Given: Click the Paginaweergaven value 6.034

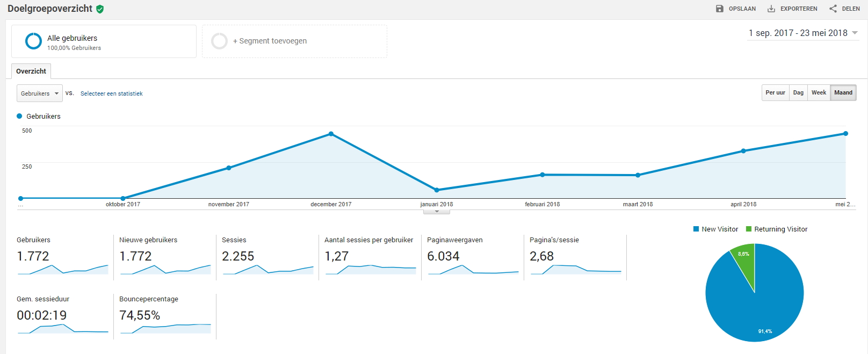Looking at the screenshot, I should (443, 256).
